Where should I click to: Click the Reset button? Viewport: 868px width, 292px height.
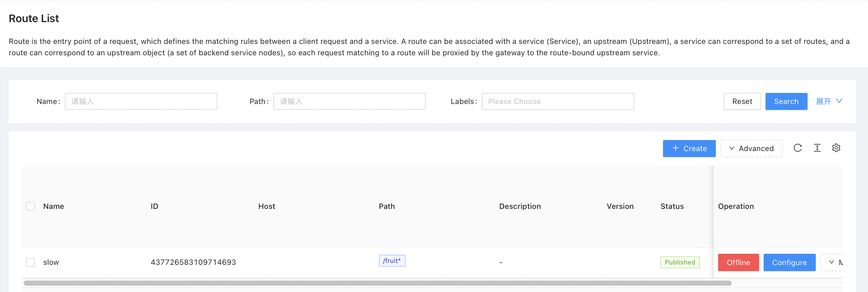tap(742, 101)
